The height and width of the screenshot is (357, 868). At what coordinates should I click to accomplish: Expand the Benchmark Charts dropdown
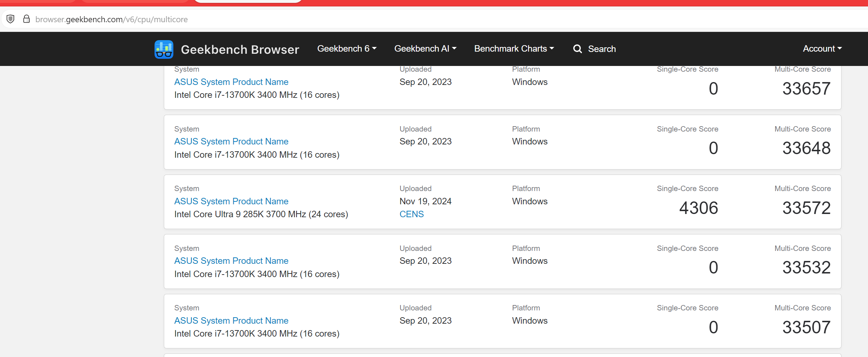pos(514,49)
